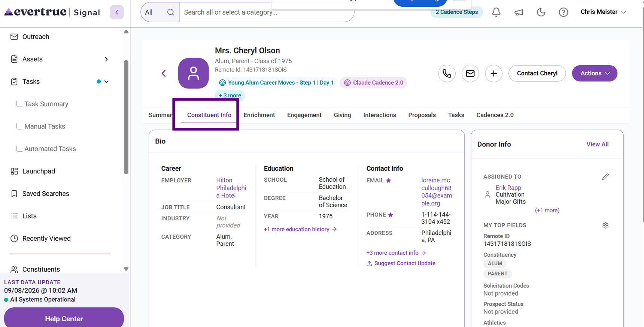Screen dimensions: 644x327
Task: Toggle dark mode moon icon
Action: click(541, 12)
